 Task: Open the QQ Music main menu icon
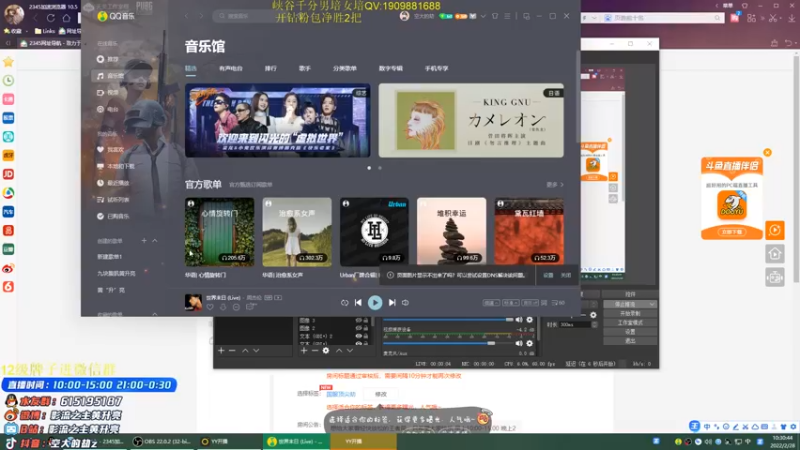click(507, 16)
